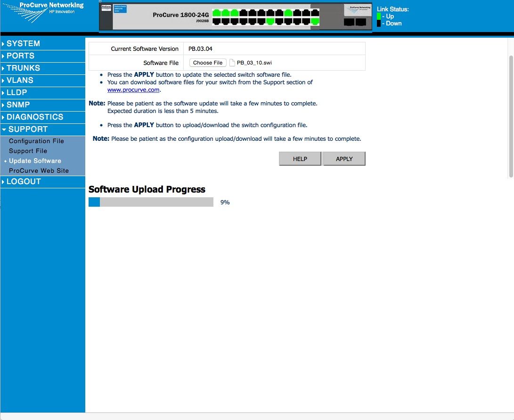Expand the VLANS menu section
This screenshot has width=514, height=420.
[42, 80]
